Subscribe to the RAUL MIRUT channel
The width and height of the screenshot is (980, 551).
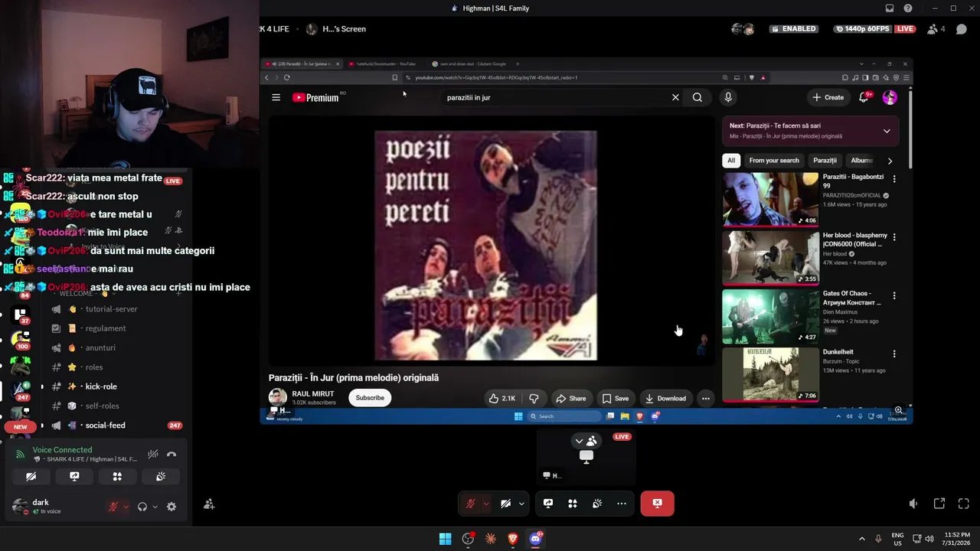pos(370,398)
